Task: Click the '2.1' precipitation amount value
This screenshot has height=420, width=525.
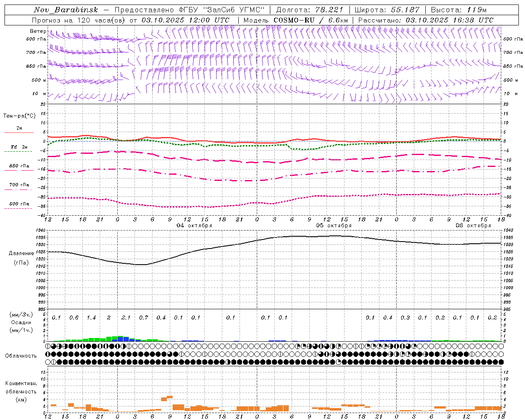Action: [x=126, y=318]
